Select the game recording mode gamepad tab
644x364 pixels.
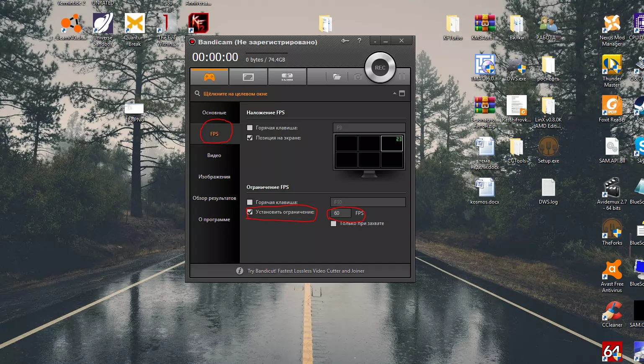point(209,77)
